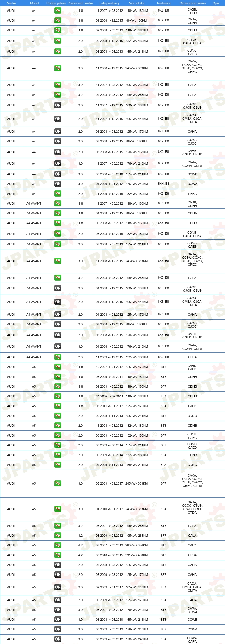
Task: Select the Opis column header
Action: 216,3
